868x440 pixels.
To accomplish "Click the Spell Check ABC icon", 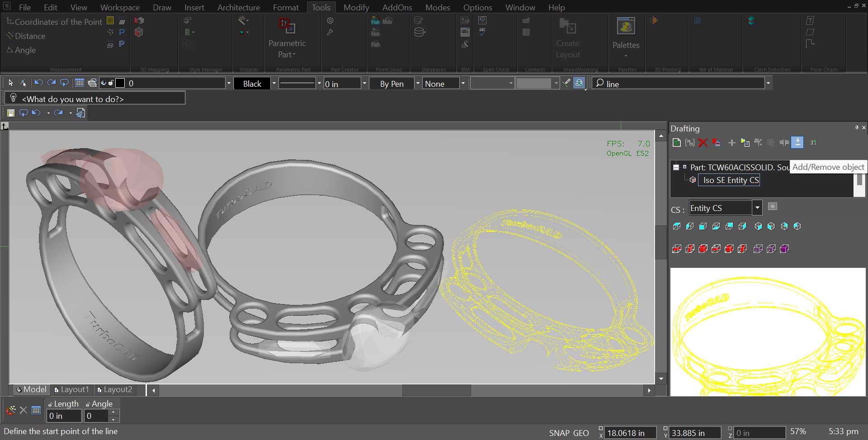I will [x=482, y=32].
